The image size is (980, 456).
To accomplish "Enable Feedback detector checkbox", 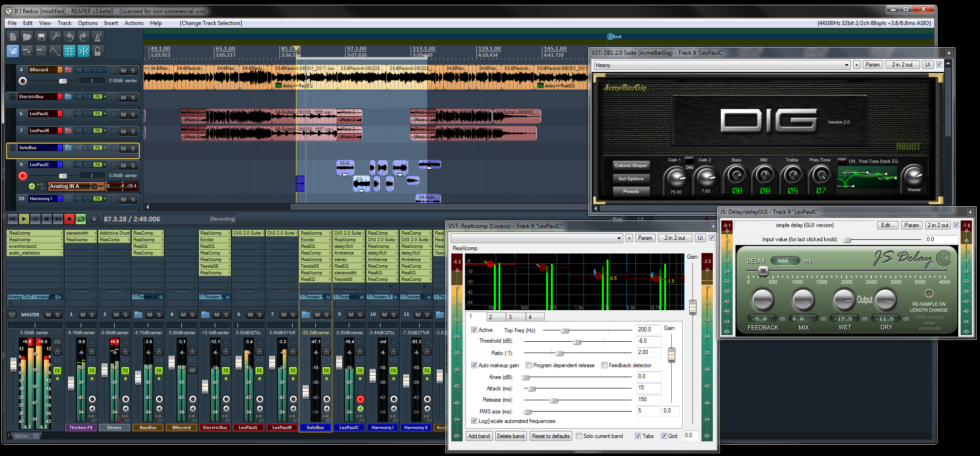I will [x=604, y=365].
